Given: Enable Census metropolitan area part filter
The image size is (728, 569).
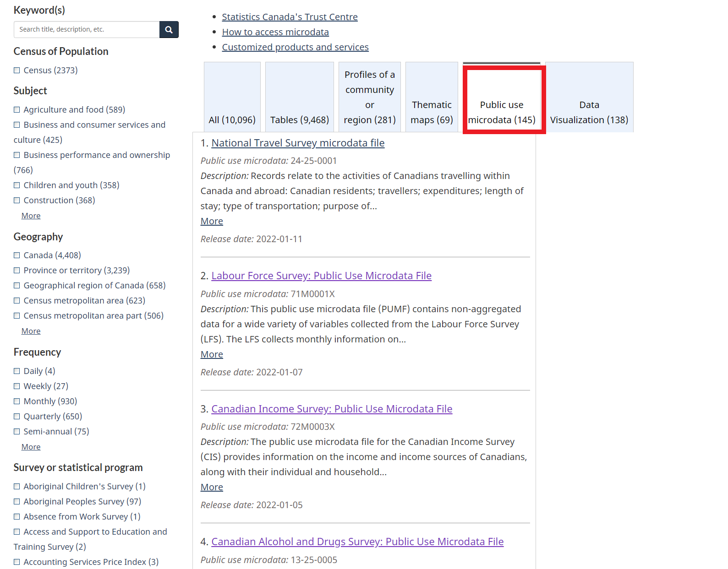Looking at the screenshot, I should point(17,316).
